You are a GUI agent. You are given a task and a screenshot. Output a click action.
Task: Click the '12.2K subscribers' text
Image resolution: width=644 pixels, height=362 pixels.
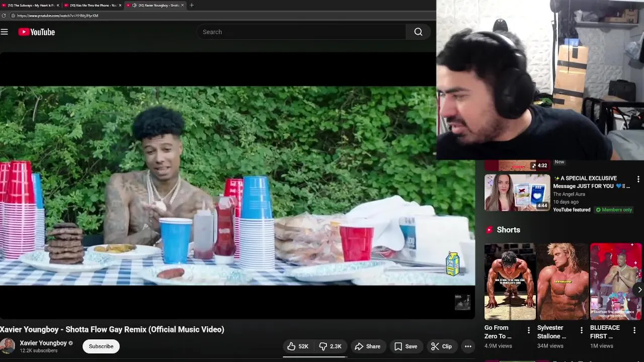click(39, 351)
